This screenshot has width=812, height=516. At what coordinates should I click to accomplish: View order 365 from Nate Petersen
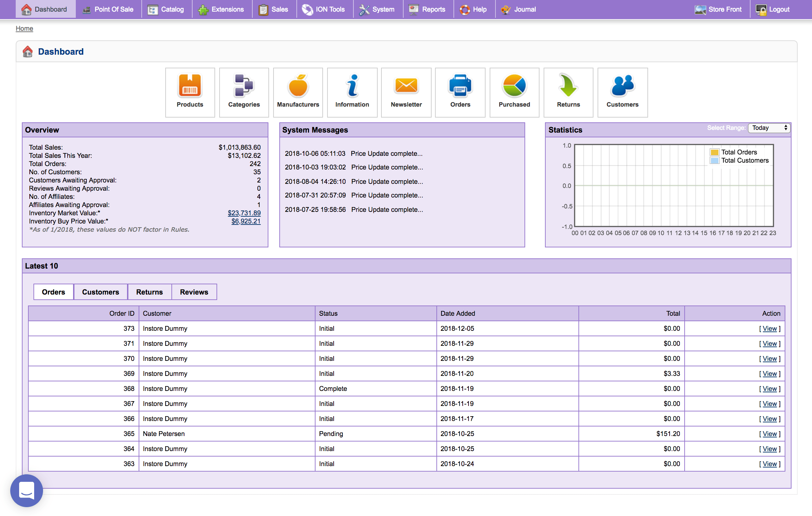coord(770,434)
